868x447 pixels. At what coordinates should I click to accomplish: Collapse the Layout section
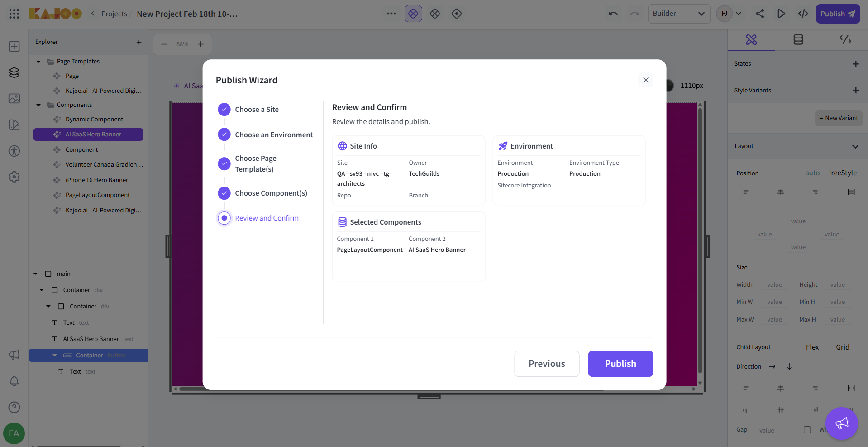coord(855,146)
